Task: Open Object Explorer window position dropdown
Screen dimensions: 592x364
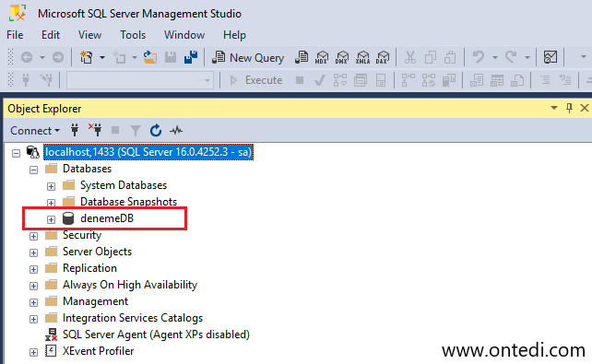Action: tap(554, 108)
